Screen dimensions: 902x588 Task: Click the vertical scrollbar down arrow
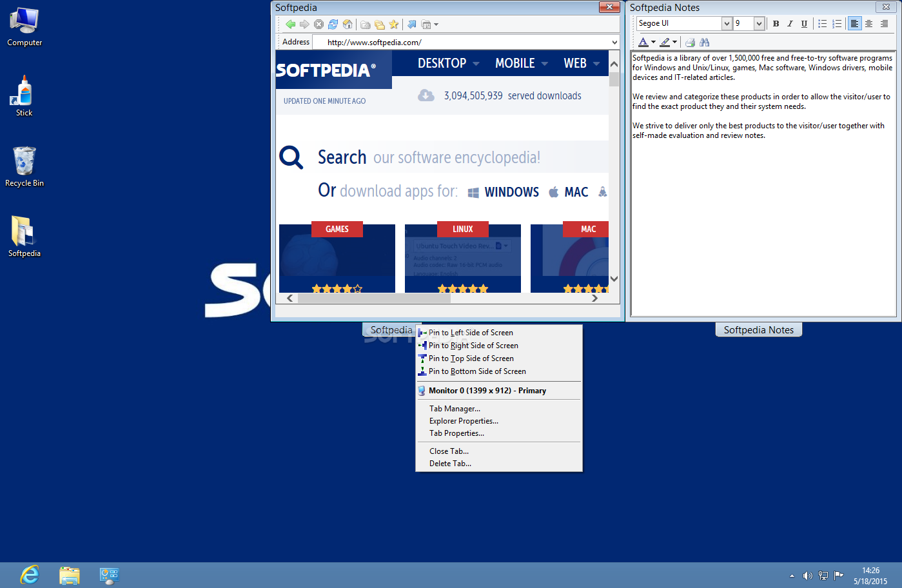(x=614, y=279)
